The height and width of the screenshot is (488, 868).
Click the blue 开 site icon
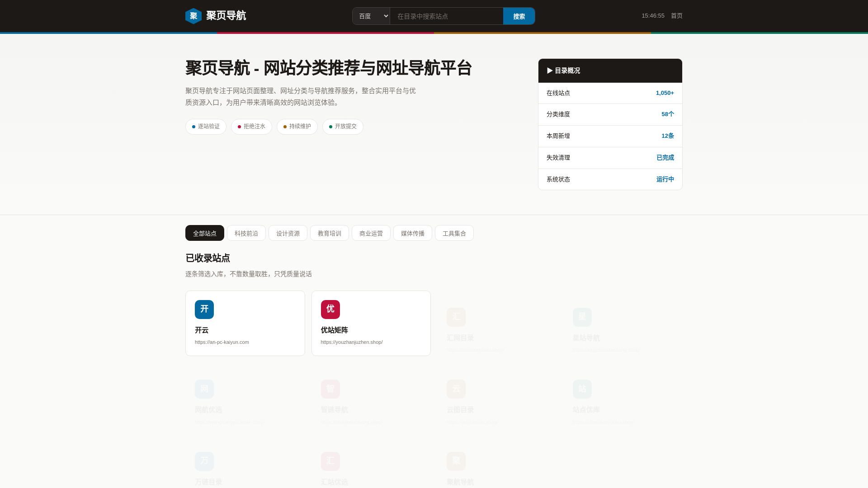point(204,310)
